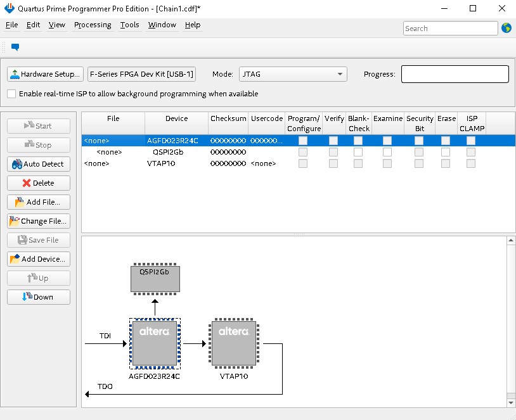This screenshot has width=516, height=420.
Task: Open the Tools menu
Action: click(129, 25)
